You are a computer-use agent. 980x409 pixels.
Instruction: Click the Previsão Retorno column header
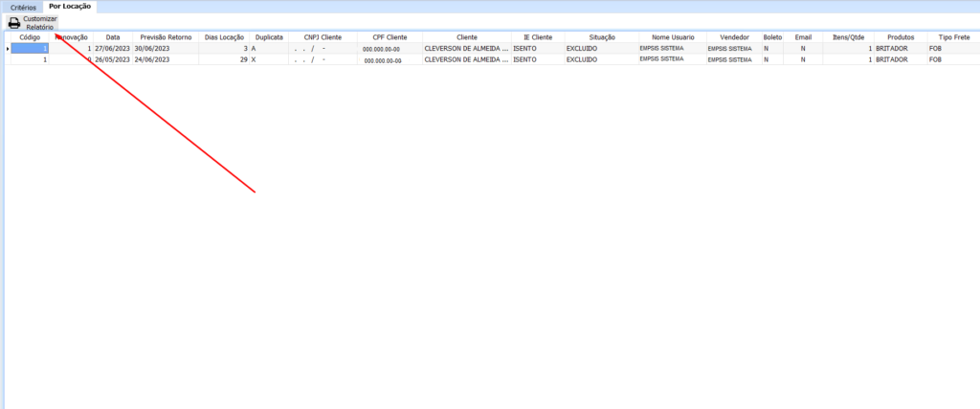[167, 37]
